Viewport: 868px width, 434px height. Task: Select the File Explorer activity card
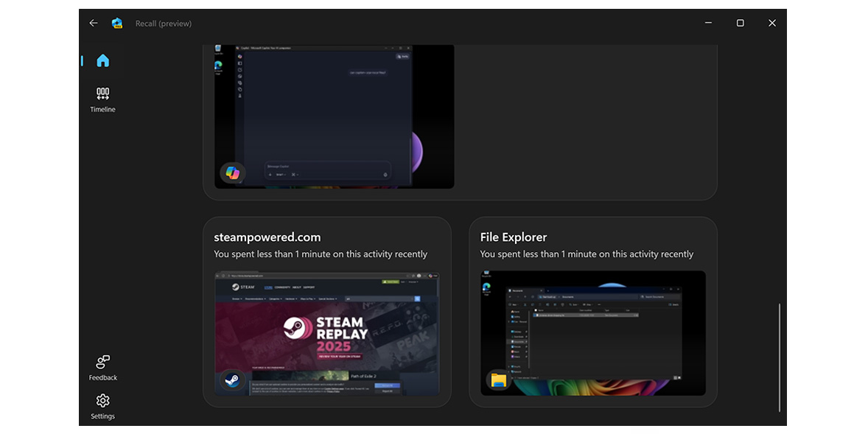594,312
